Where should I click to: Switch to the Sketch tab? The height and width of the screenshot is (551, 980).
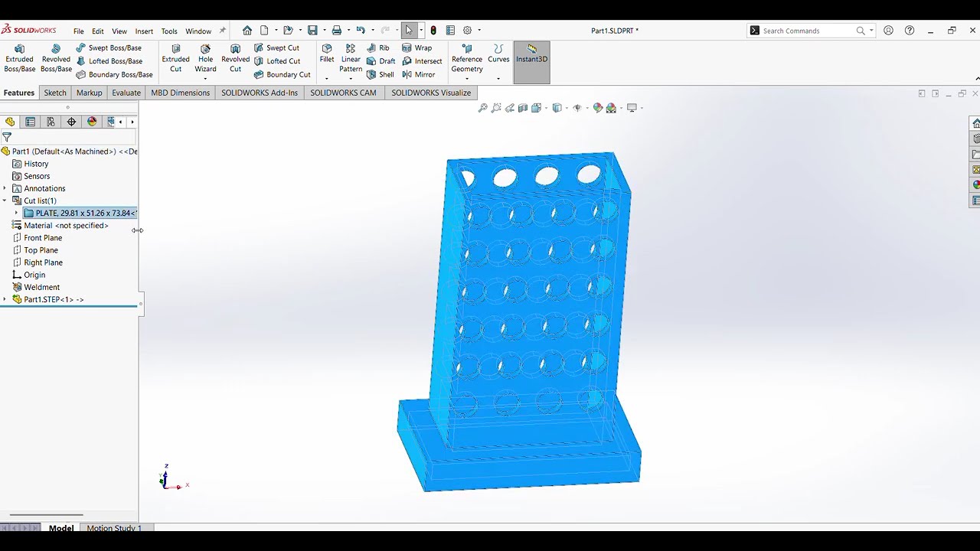pyautogui.click(x=55, y=93)
